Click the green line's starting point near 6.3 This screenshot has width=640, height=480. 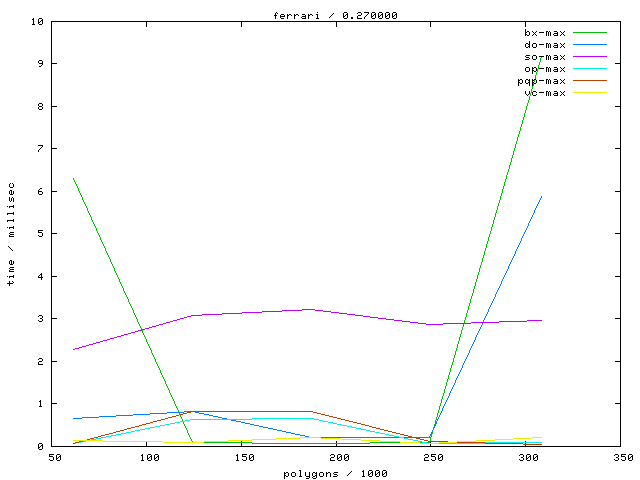click(x=73, y=179)
